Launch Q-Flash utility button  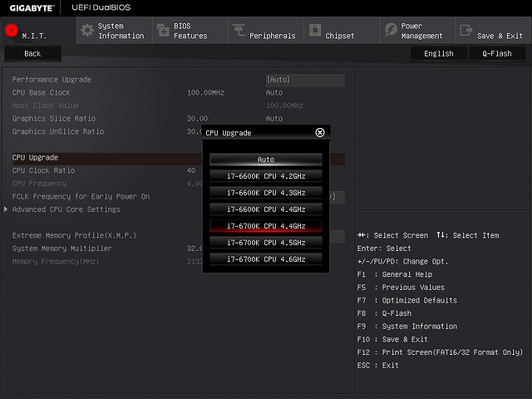point(497,53)
